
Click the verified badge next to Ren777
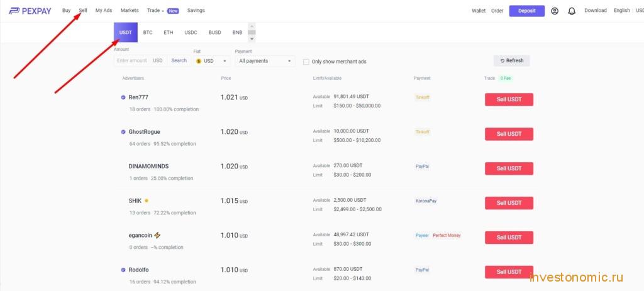click(123, 97)
